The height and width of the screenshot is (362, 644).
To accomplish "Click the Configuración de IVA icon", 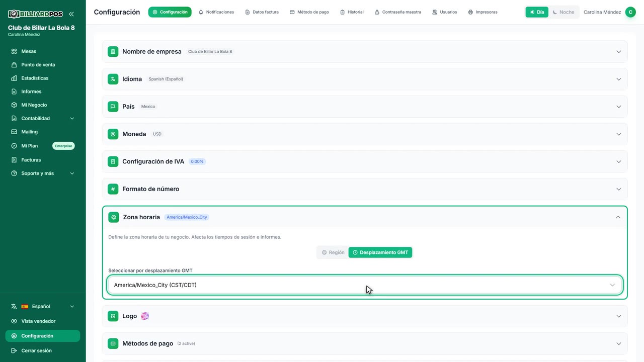I will pyautogui.click(x=113, y=161).
